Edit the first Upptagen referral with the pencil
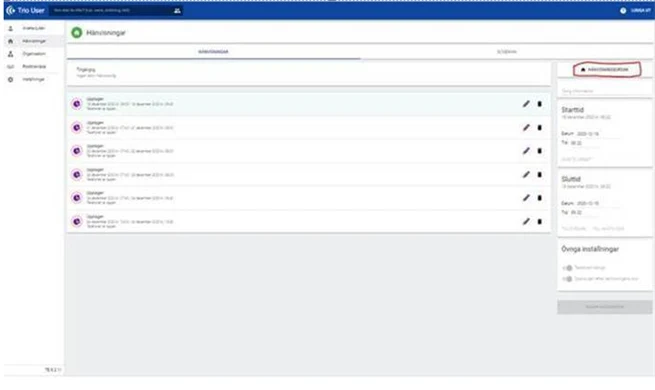Screen dimensions: 655x390 (526, 104)
